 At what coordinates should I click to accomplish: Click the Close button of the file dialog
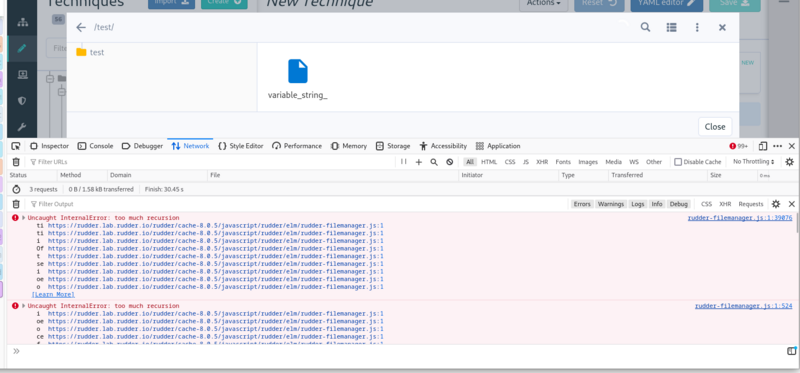pyautogui.click(x=715, y=127)
